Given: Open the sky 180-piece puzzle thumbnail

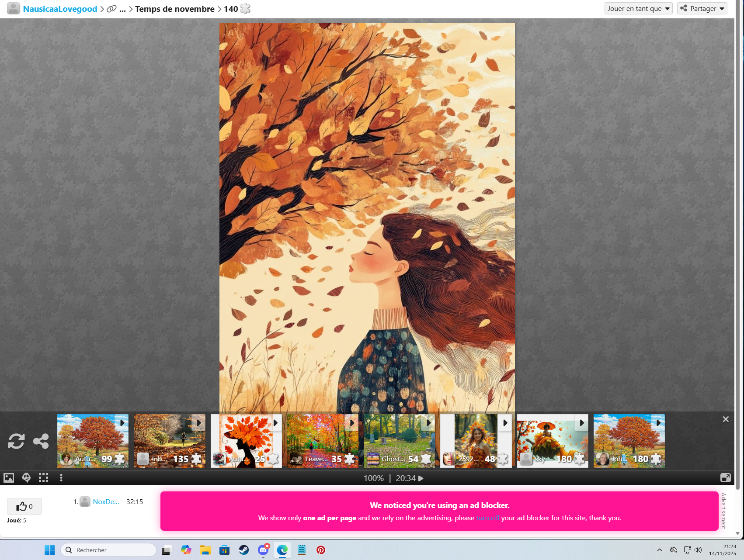Looking at the screenshot, I should 553,441.
